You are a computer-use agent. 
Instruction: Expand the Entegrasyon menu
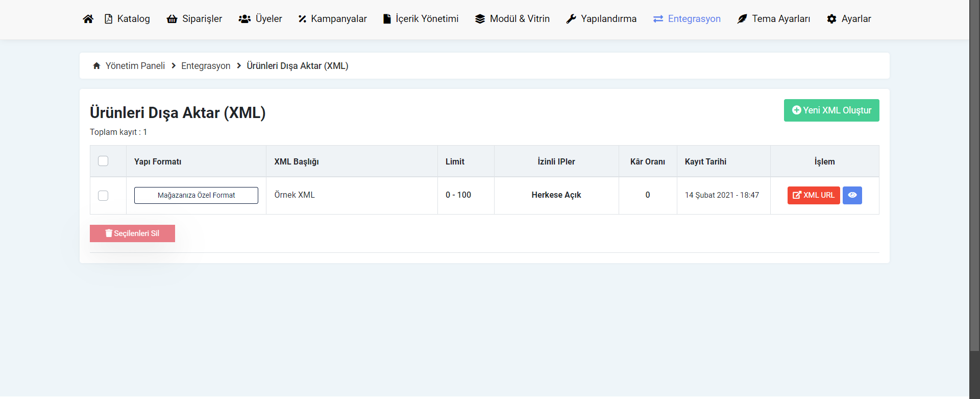(x=687, y=19)
